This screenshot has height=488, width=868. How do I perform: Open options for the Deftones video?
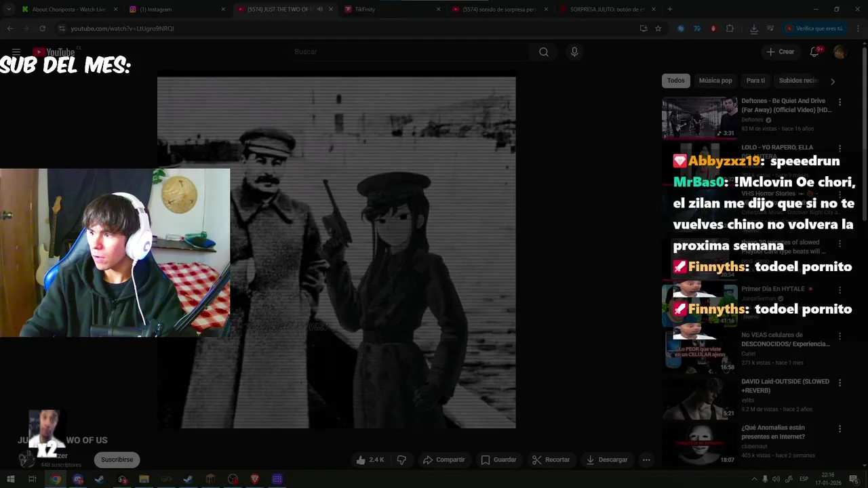[840, 102]
